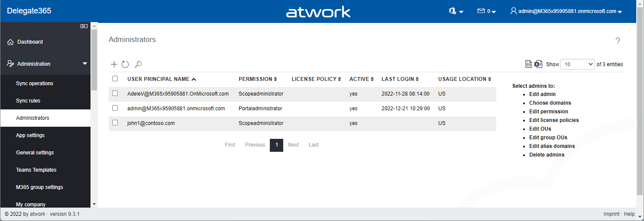Go to First page link
The image size is (644, 221).
click(x=230, y=145)
